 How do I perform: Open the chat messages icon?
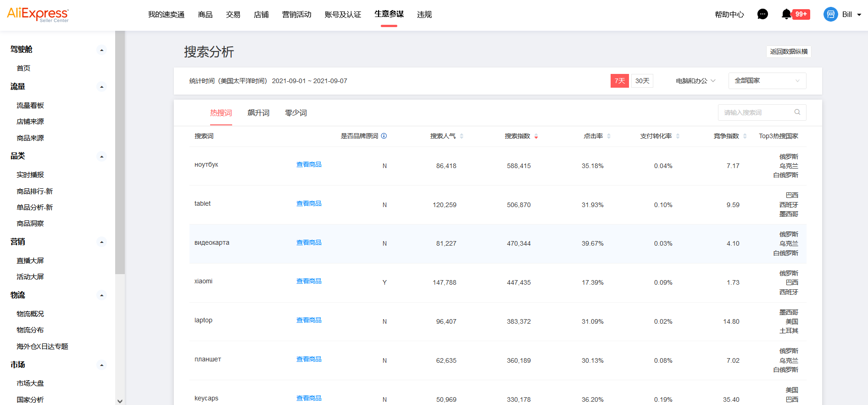point(762,14)
